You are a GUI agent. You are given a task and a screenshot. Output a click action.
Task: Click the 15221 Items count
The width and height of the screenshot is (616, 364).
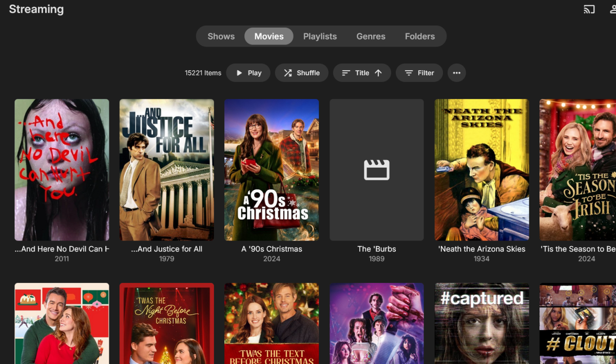pos(203,73)
